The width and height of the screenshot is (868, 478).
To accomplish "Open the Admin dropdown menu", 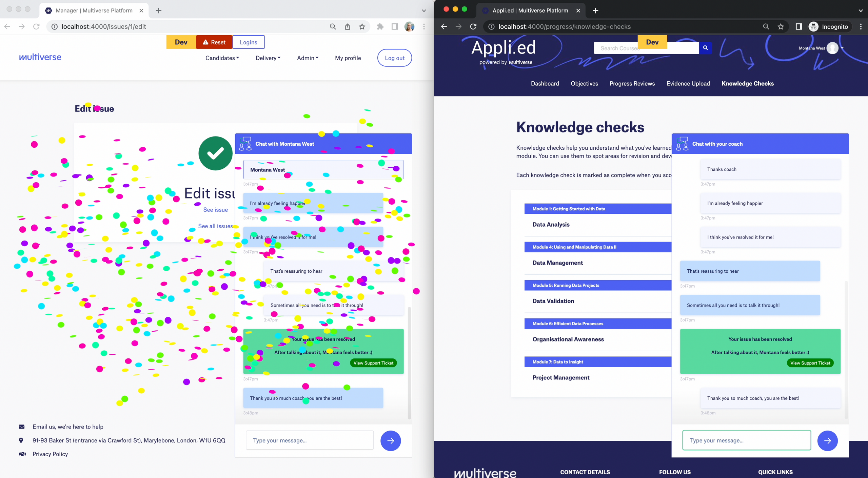I will [308, 58].
